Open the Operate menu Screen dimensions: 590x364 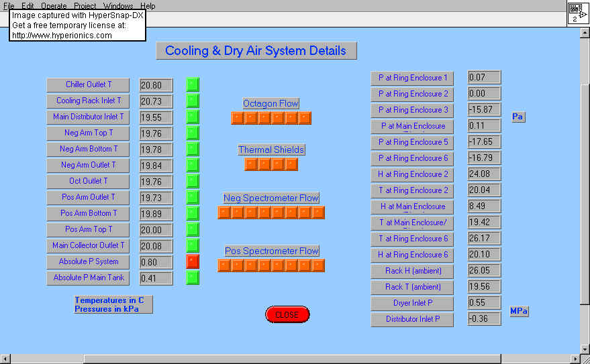54,5
